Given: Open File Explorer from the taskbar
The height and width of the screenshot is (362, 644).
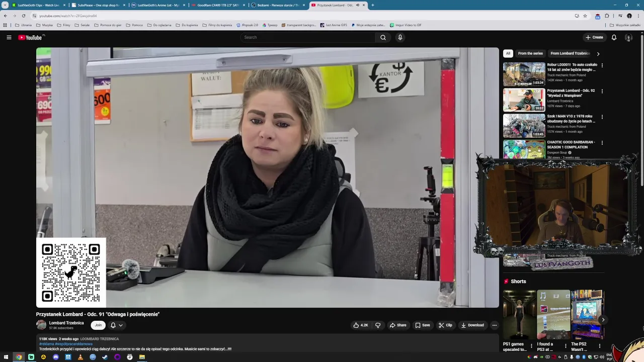Looking at the screenshot, I should point(142,357).
